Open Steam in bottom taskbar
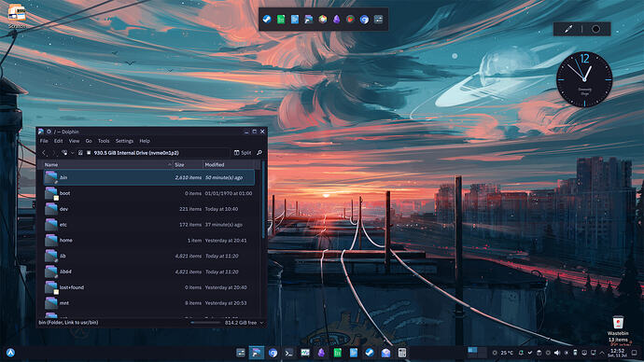644x362 pixels. (x=370, y=353)
